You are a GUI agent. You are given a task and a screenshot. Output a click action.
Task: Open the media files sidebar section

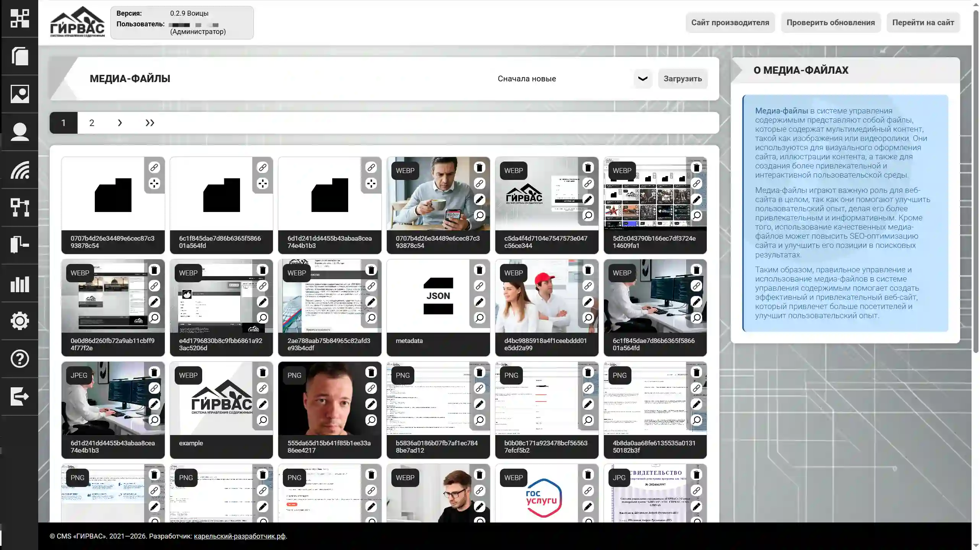click(x=19, y=94)
